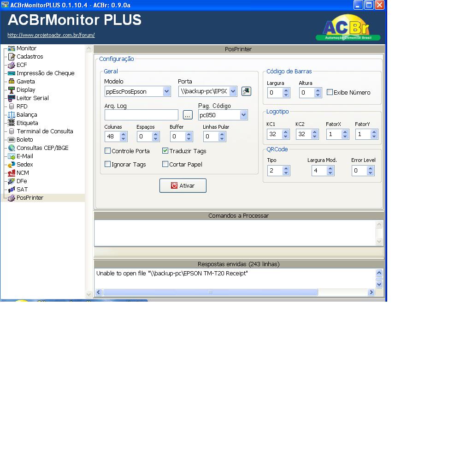Decrease the FatorY spinner
The width and height of the screenshot is (472, 476).
coord(374,137)
